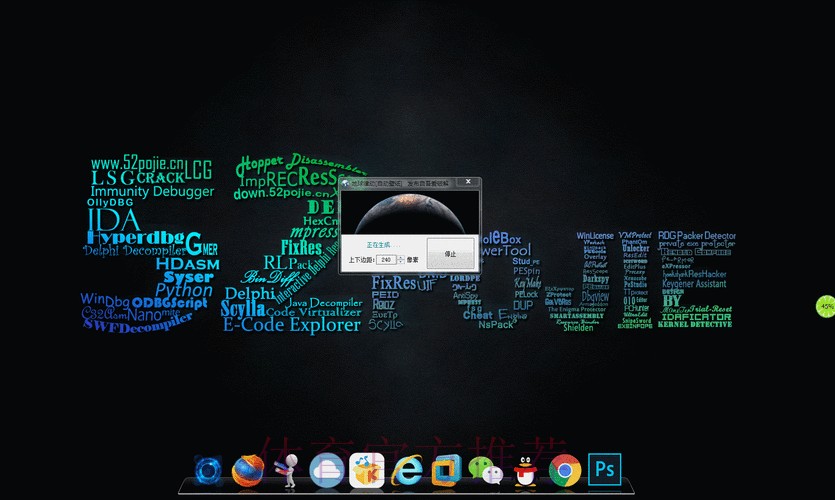This screenshot has width=835, height=500.
Task: Open Google Chrome in the dock
Action: point(565,469)
